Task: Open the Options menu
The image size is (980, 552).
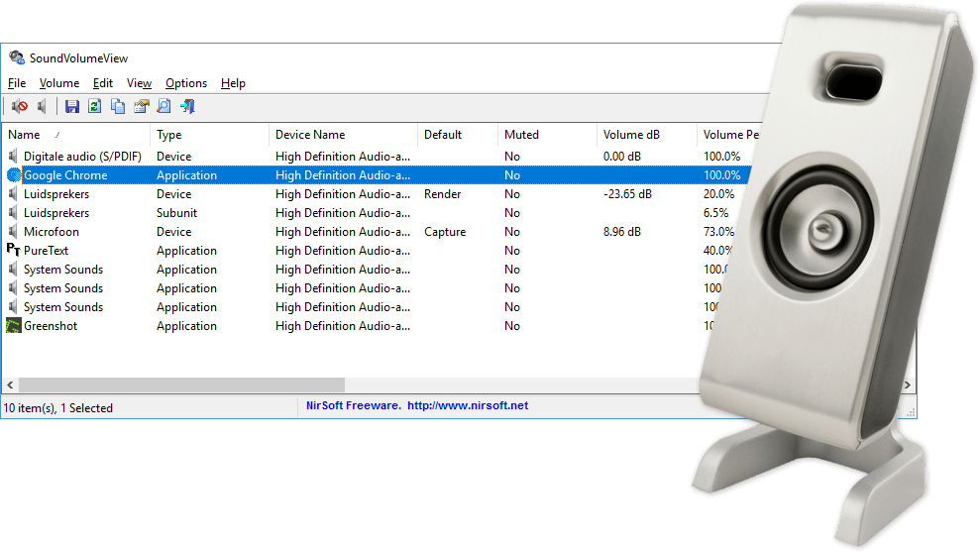Action: (x=186, y=83)
